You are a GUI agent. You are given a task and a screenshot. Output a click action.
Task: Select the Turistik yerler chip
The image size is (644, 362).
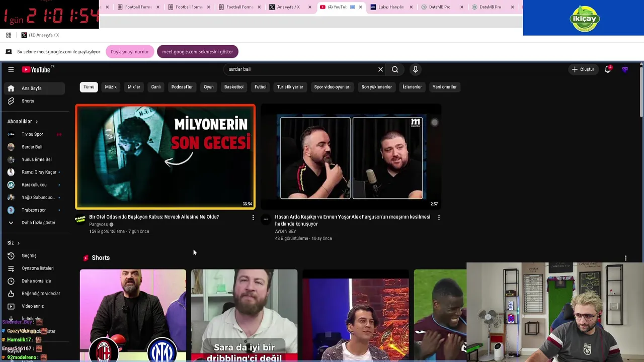290,87
